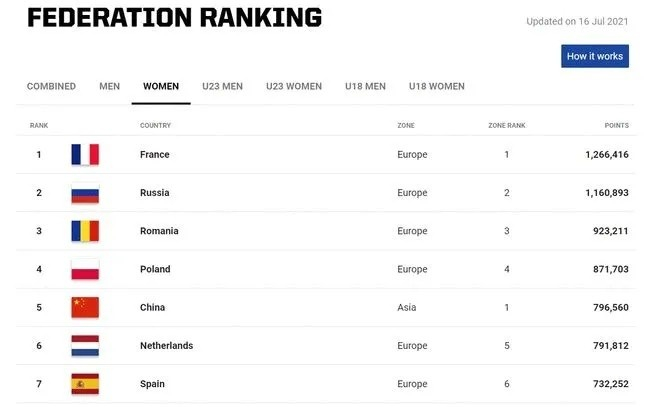
Task: Click the Zone Rank column header
Action: pyautogui.click(x=506, y=126)
